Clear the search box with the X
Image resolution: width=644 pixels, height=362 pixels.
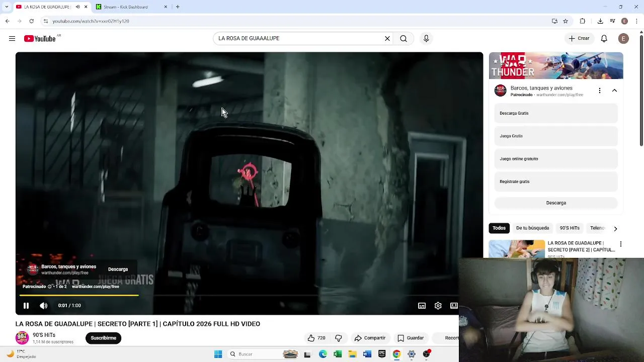click(x=387, y=39)
